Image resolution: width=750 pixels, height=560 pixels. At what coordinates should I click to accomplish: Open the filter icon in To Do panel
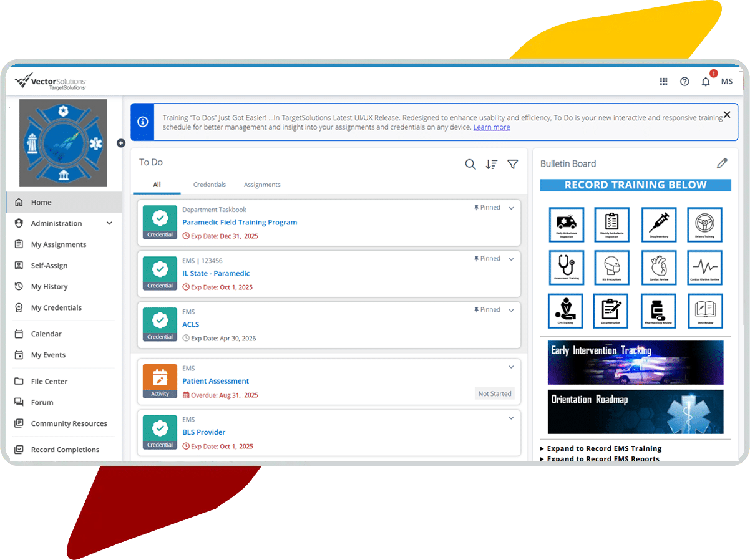coord(513,164)
